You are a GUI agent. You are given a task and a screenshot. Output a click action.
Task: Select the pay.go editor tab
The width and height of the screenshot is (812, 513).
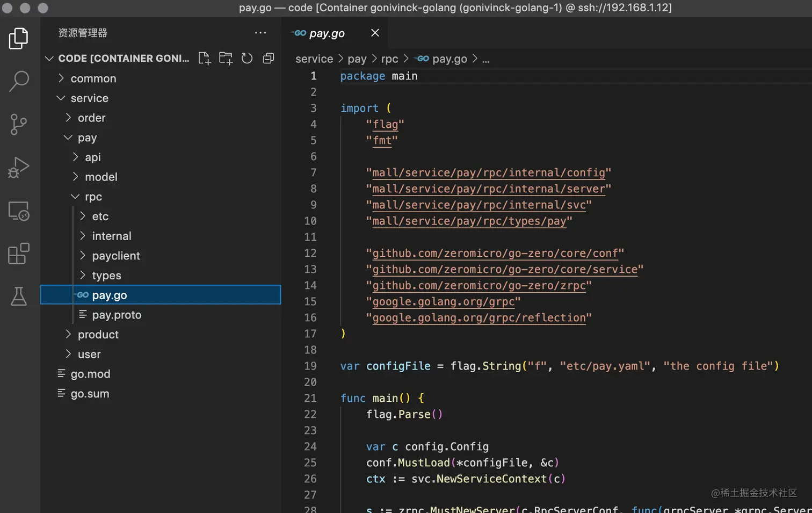pyautogui.click(x=334, y=33)
